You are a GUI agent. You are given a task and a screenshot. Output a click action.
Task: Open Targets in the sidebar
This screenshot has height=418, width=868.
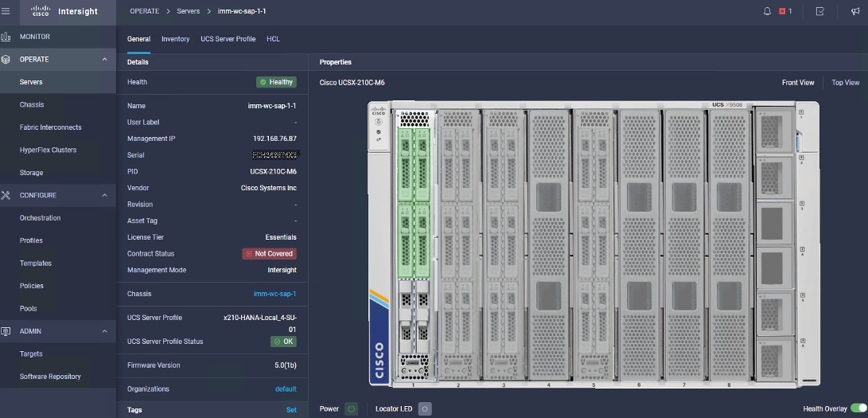click(31, 354)
